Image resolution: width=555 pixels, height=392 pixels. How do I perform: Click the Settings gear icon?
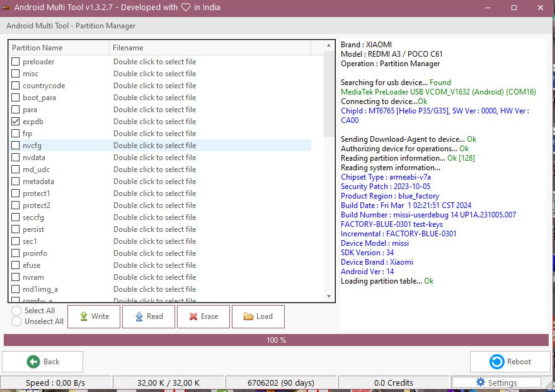pyautogui.click(x=480, y=382)
